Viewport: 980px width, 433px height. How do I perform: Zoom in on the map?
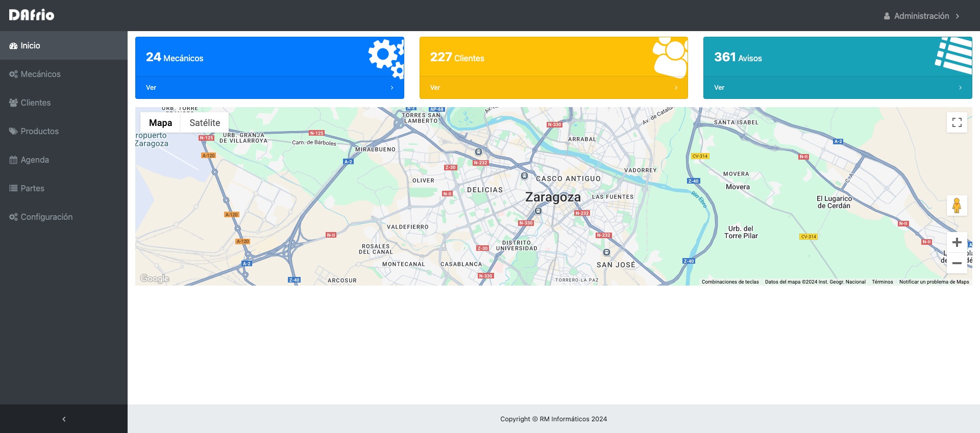pos(957,242)
